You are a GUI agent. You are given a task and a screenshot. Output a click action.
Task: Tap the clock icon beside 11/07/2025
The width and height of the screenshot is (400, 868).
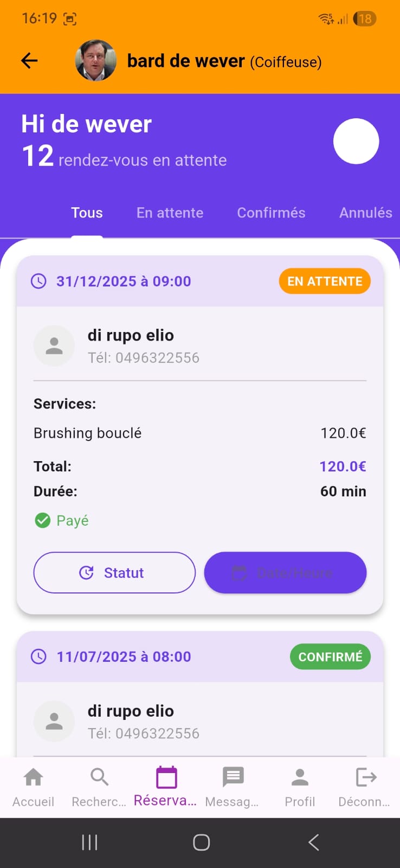click(x=38, y=656)
